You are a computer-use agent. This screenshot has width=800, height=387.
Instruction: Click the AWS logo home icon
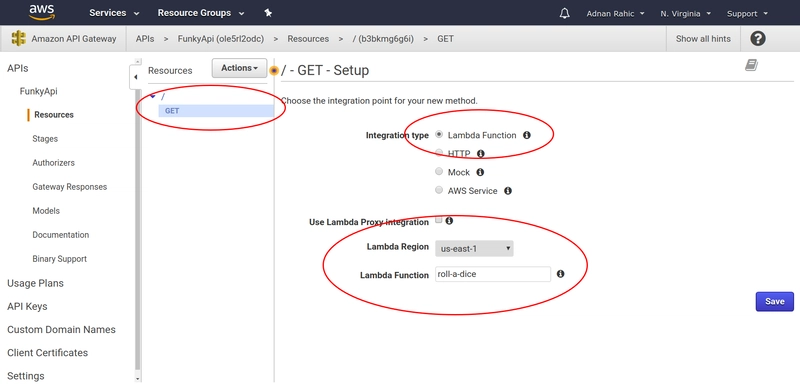(41, 12)
